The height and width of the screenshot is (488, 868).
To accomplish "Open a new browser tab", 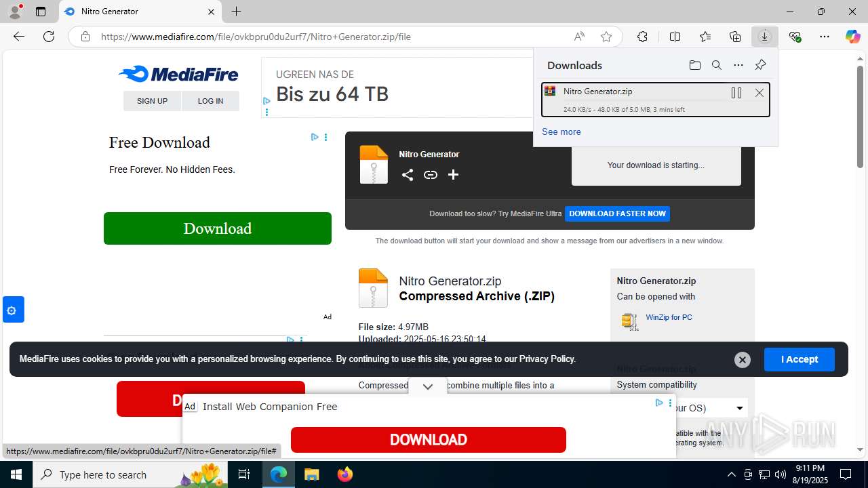I will pyautogui.click(x=236, y=12).
